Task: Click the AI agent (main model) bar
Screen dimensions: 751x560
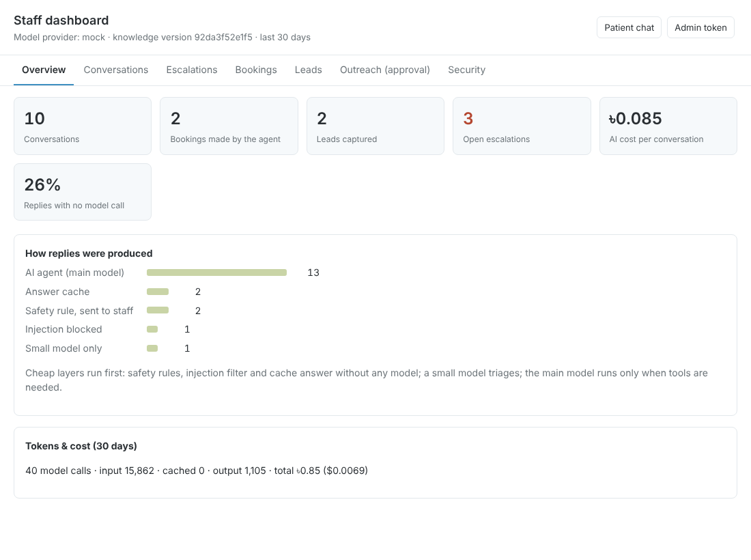Action: [x=216, y=272]
